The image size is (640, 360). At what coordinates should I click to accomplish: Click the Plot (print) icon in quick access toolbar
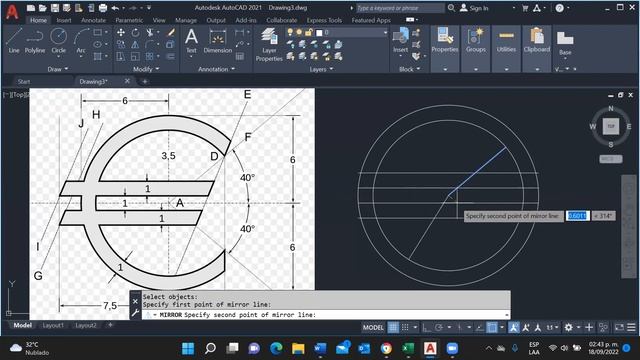pos(103,8)
